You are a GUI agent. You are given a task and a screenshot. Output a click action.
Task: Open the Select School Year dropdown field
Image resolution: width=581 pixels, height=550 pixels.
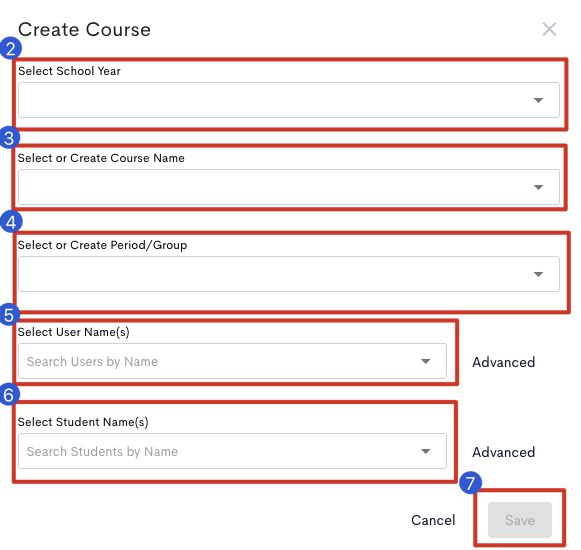pyautogui.click(x=289, y=100)
